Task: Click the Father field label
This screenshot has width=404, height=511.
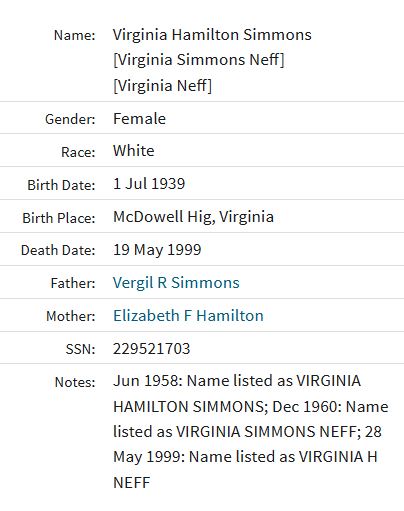Action: click(73, 284)
